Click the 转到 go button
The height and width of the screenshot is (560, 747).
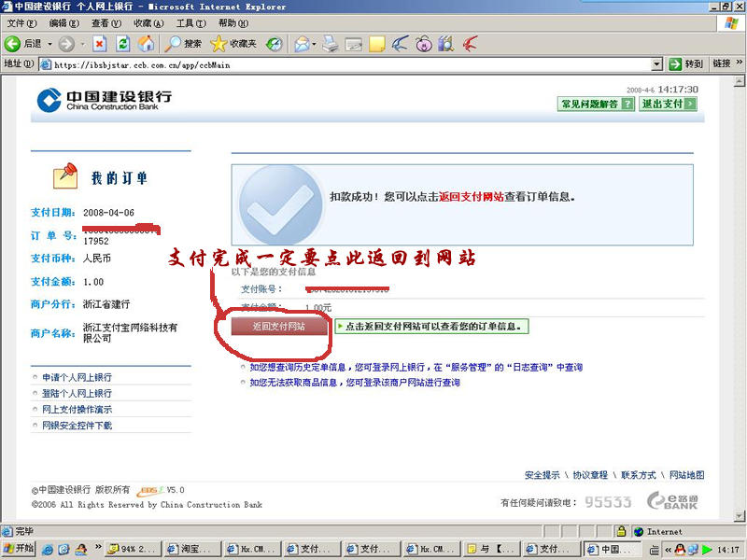(x=686, y=63)
